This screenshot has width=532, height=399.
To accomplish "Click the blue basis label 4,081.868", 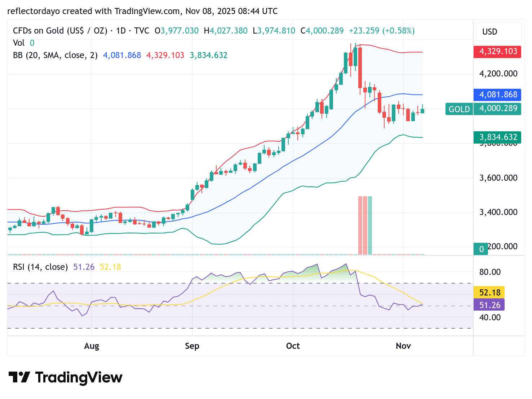I will coord(497,95).
